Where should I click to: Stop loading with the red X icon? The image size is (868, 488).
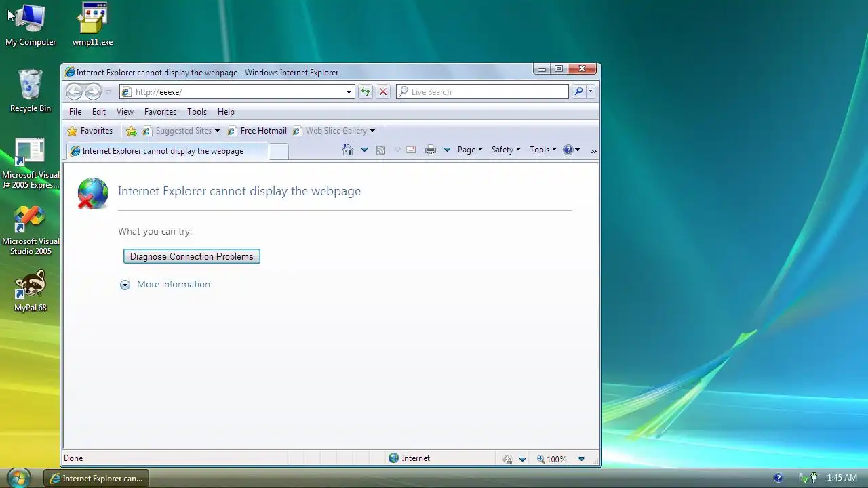[x=383, y=92]
